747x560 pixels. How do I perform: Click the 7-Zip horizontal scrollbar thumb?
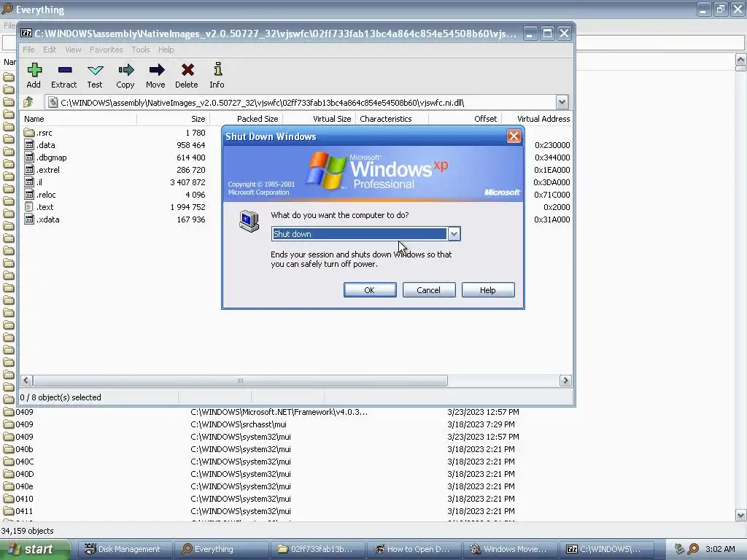click(x=240, y=381)
